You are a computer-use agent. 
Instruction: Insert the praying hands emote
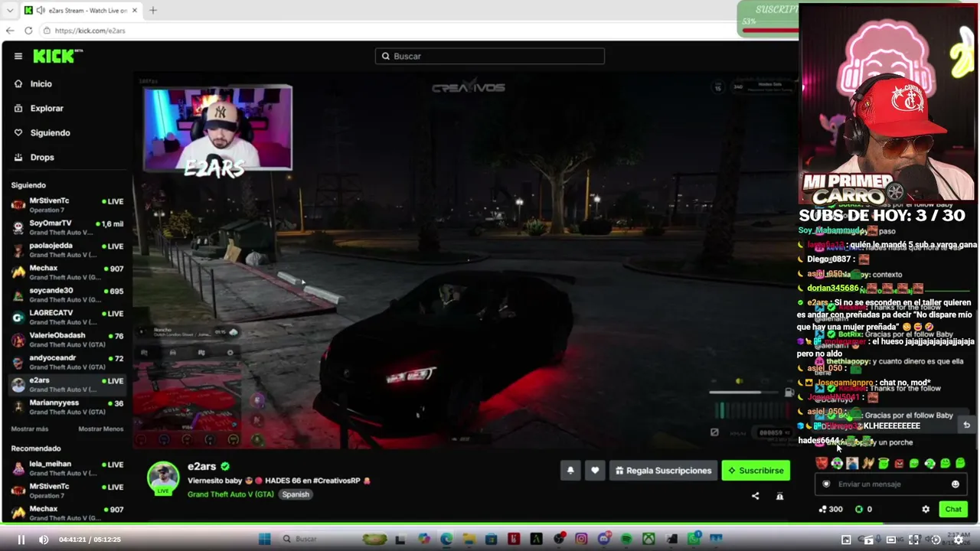(868, 463)
